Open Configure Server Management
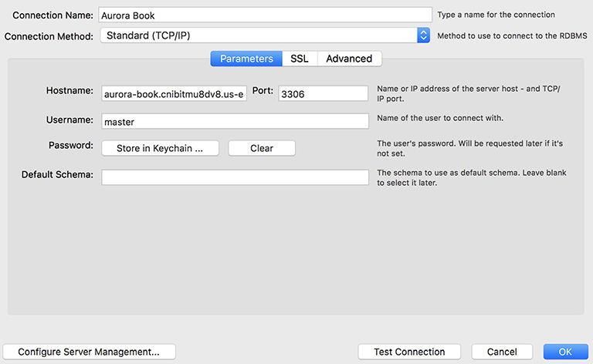593x364 pixels. click(x=89, y=352)
